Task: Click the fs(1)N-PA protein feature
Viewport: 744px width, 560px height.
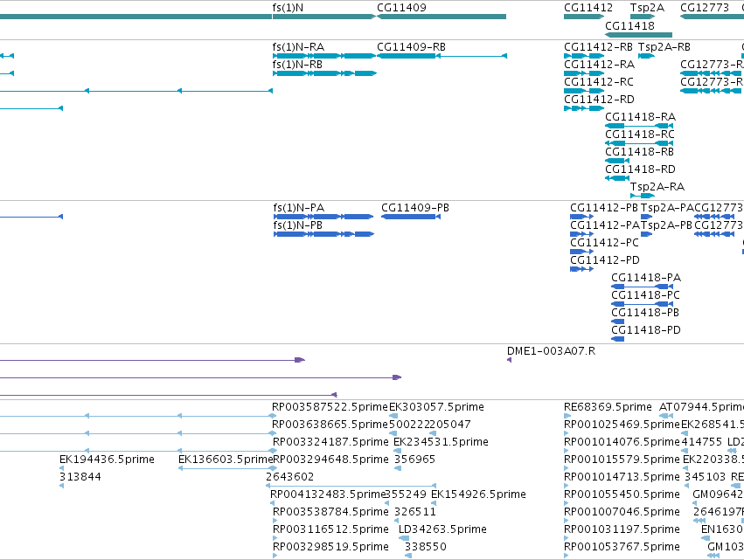Action: click(323, 217)
